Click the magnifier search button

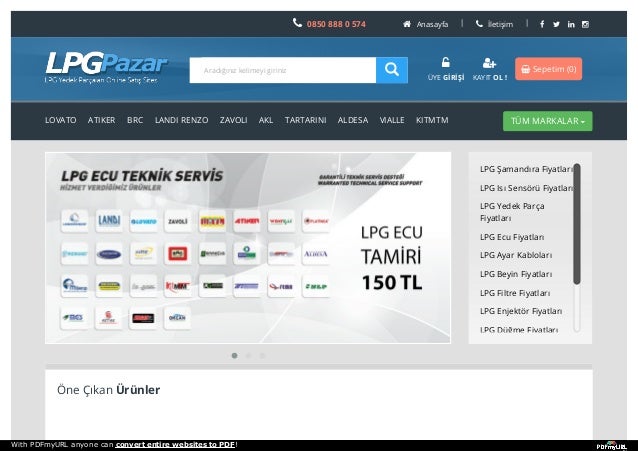point(392,70)
